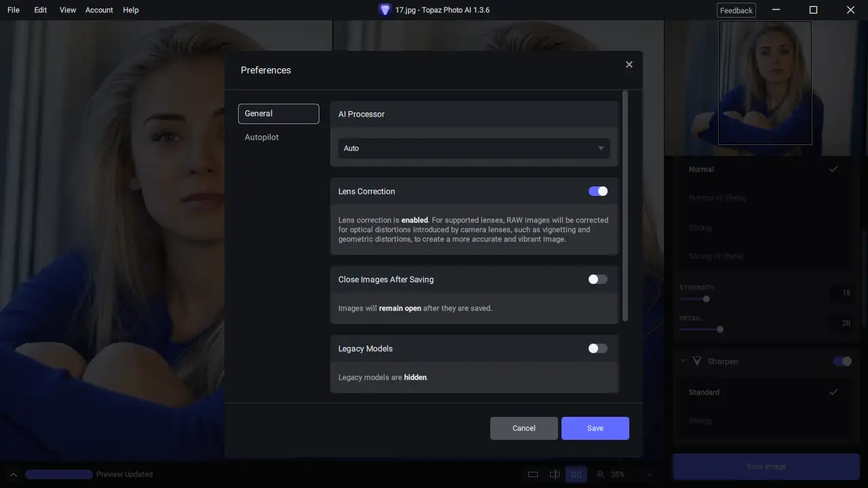Viewport: 868px width, 488px height.
Task: Click the Feedback button
Action: (736, 10)
